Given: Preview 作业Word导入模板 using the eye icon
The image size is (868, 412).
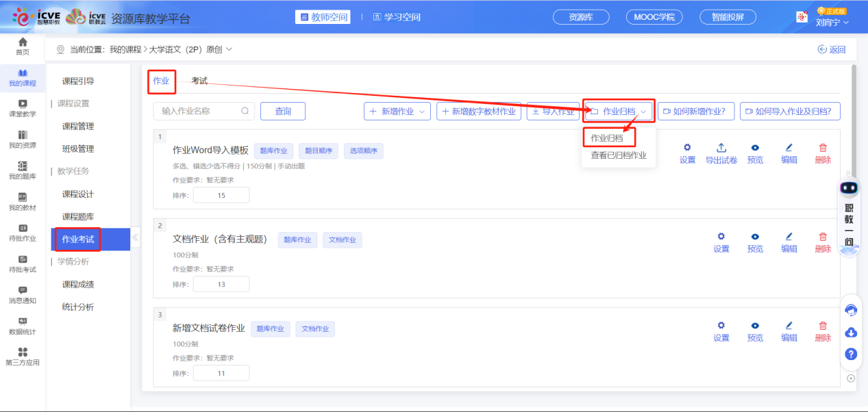Looking at the screenshot, I should click(755, 148).
